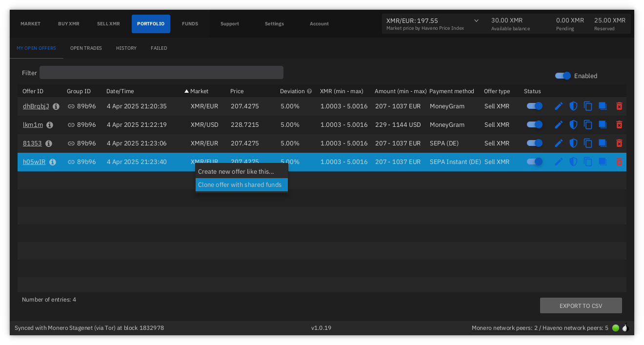Viewport: 644px width, 345px height.
Task: Switch to the Open Trades tab
Action: pyautogui.click(x=86, y=48)
